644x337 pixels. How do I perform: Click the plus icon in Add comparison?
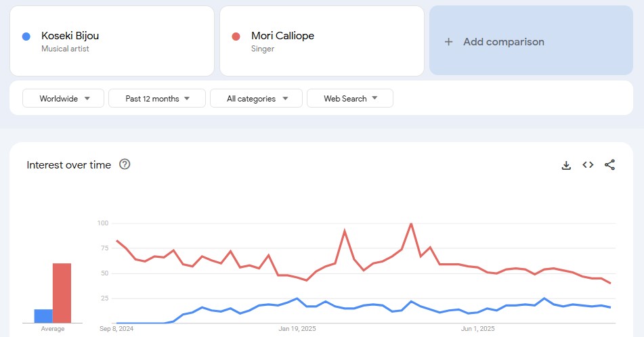(x=448, y=42)
